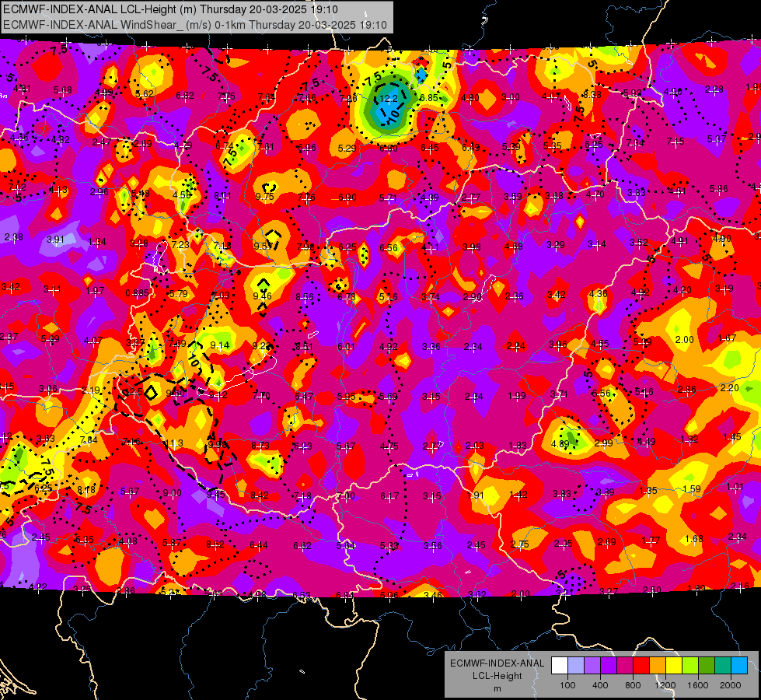Viewport: 761px width, 700px height.
Task: Click the 7.00 grid value
Action: 346,496
